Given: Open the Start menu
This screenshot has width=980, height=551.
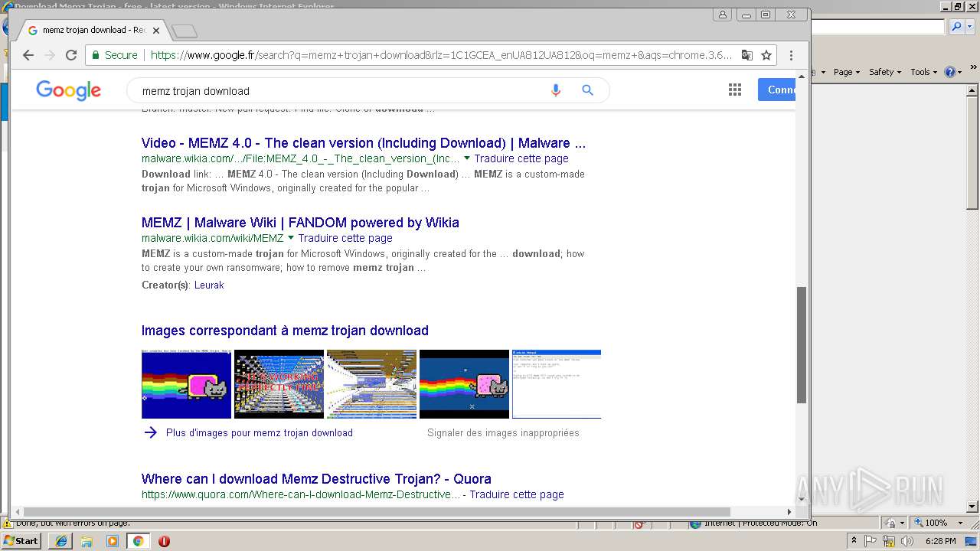Looking at the screenshot, I should pos(21,541).
